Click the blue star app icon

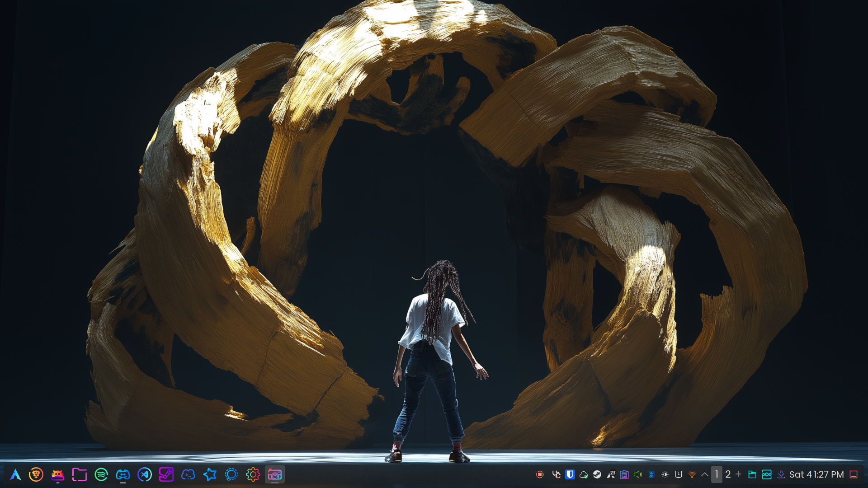point(210,474)
